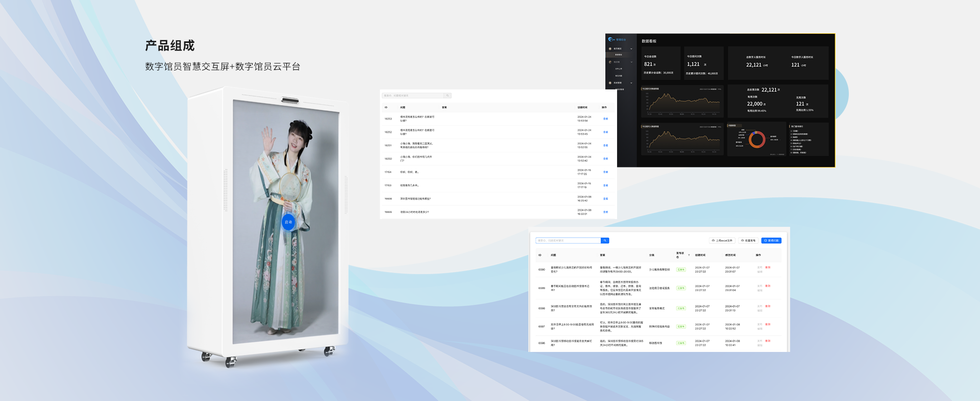Image resolution: width=980 pixels, height=401 pixels.
Task: Open the 文件上传 sidebar submenu item
Action: click(x=619, y=68)
